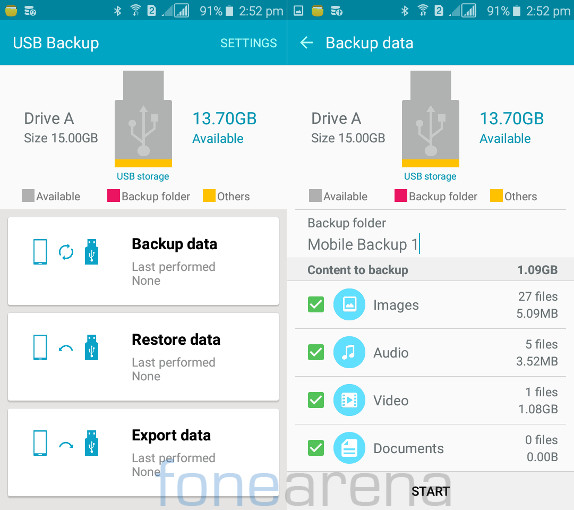574x510 pixels.
Task: Toggle the Documents checkbox
Action: coord(316,448)
